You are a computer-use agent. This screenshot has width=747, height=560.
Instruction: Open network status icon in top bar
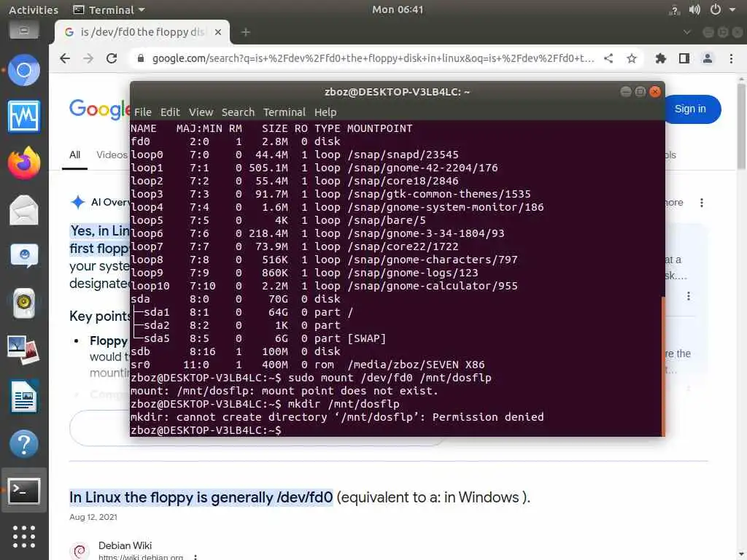(674, 10)
